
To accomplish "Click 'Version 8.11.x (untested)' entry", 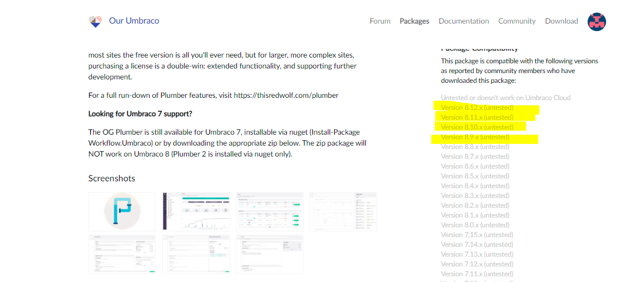I will point(477,117).
